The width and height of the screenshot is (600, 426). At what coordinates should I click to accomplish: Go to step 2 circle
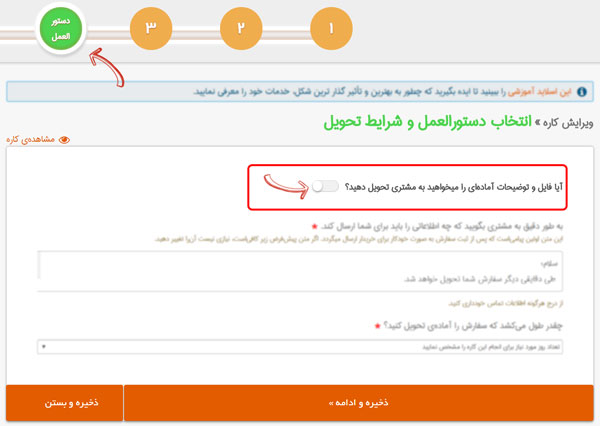pos(240,28)
